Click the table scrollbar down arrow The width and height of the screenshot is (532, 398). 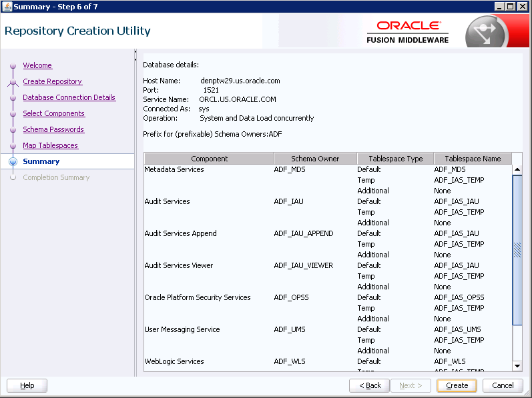tap(517, 366)
